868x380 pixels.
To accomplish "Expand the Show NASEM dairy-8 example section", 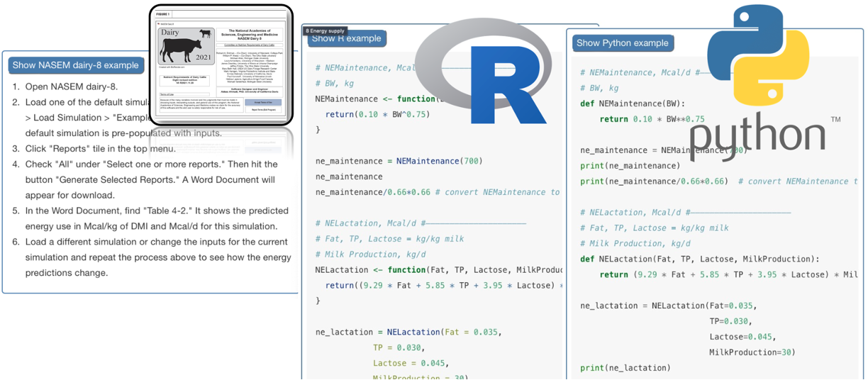I will click(75, 65).
